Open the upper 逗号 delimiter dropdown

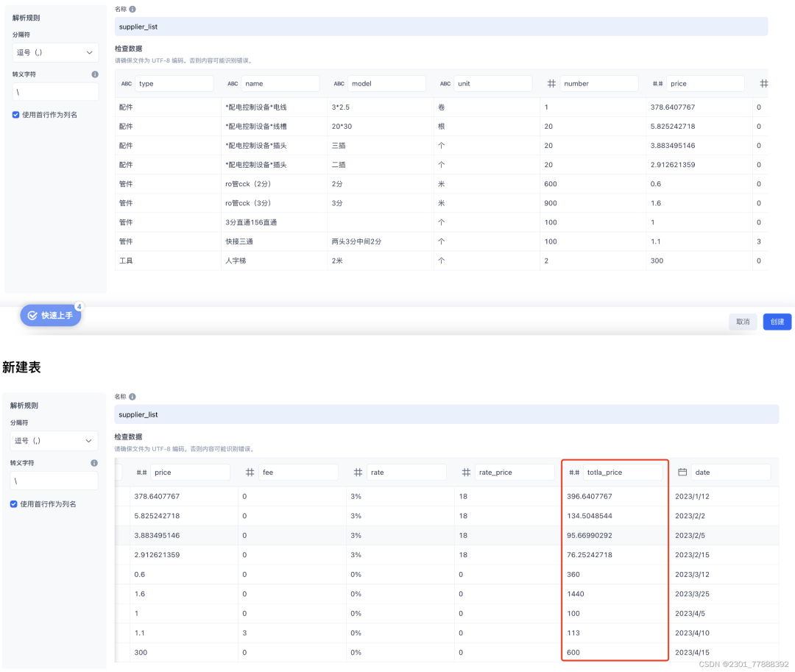pos(54,53)
